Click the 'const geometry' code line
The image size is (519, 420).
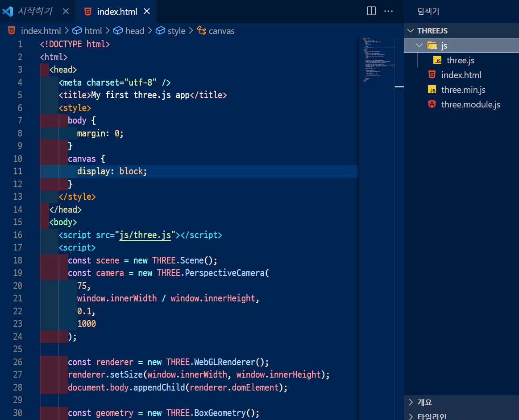pyautogui.click(x=163, y=413)
